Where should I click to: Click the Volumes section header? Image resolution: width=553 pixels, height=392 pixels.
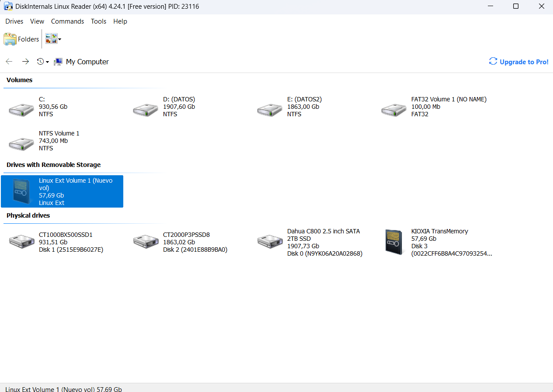tap(20, 80)
